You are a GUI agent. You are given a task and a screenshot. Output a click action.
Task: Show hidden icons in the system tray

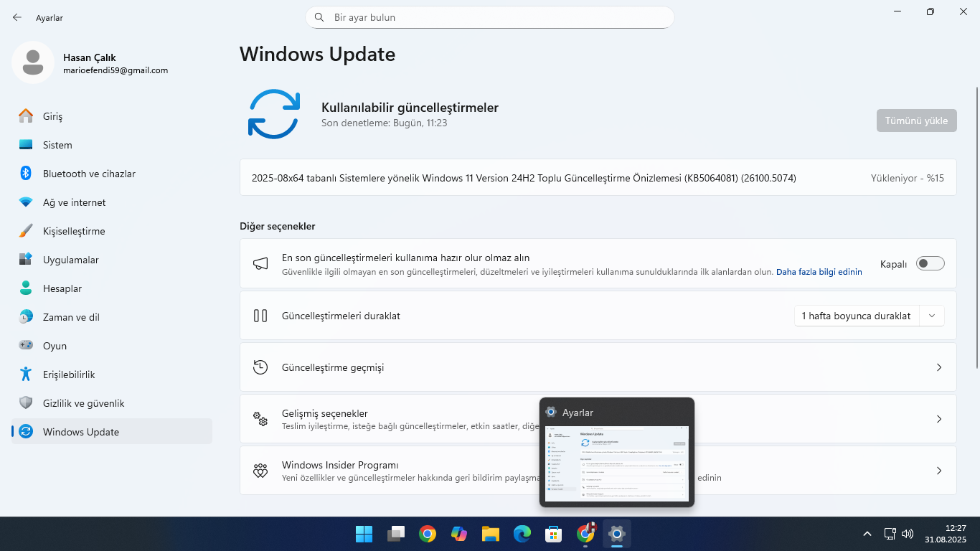(867, 534)
